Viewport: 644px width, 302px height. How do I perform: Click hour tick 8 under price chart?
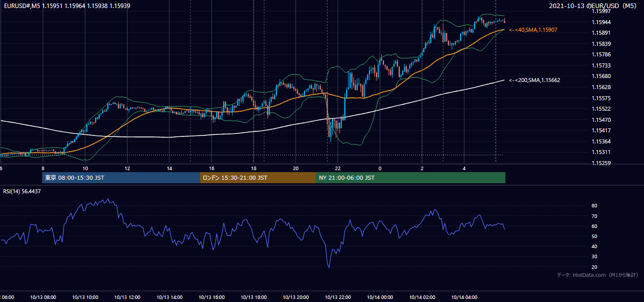pyautogui.click(x=43, y=168)
